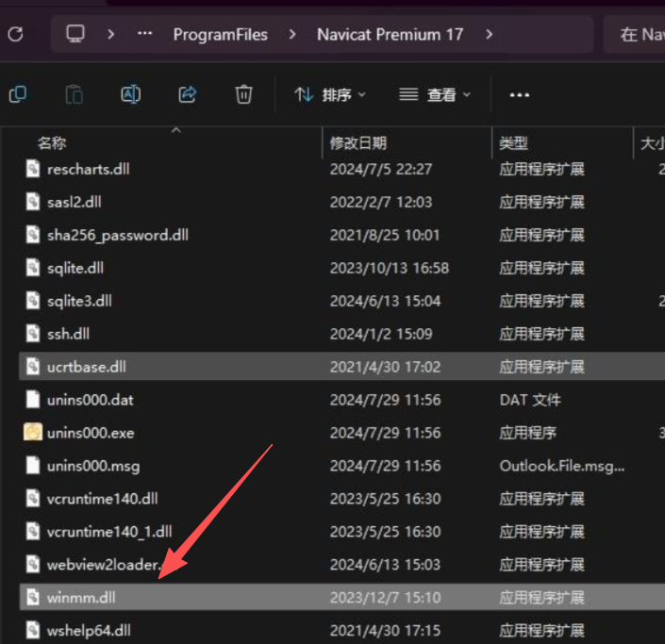
Task: Expand chevron after Navicat Premium 17
Action: [x=489, y=35]
